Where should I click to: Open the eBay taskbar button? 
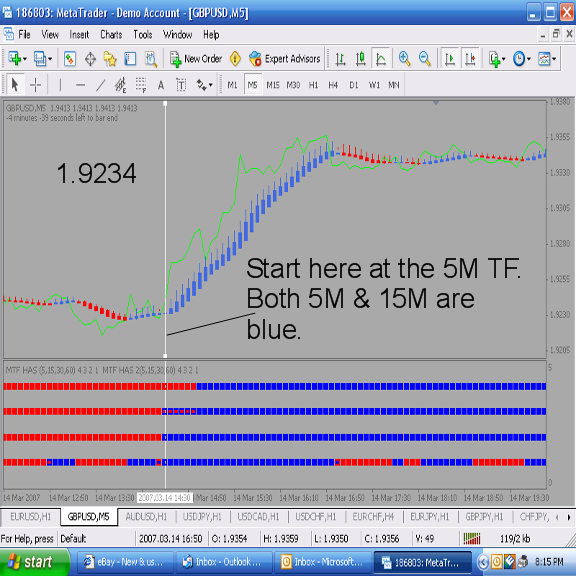[x=124, y=562]
